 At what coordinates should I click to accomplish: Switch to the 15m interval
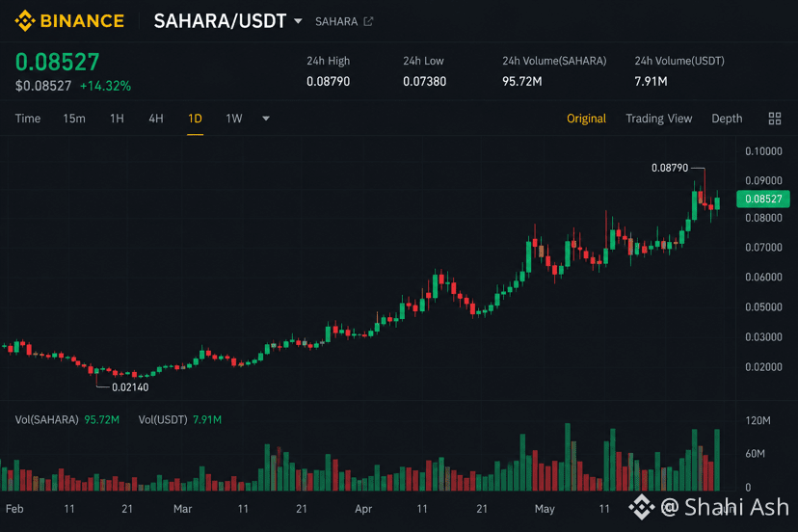(74, 119)
